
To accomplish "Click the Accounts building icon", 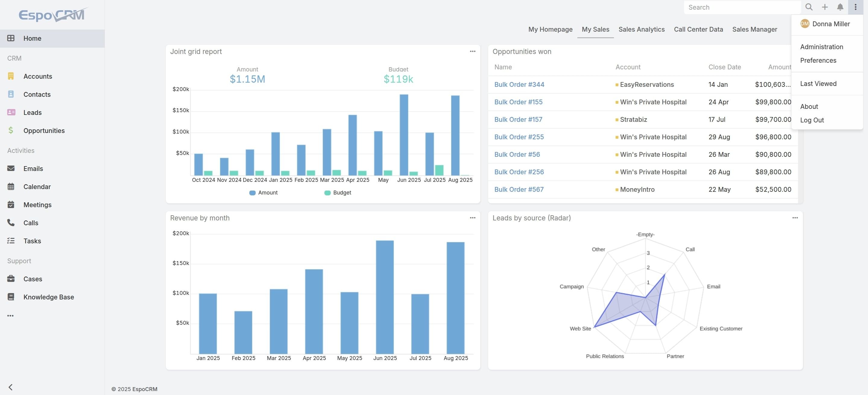I will pos(11,76).
